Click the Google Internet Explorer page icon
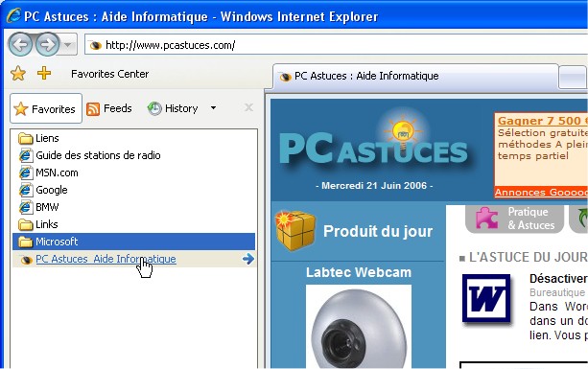The width and height of the screenshot is (588, 369). 26,190
